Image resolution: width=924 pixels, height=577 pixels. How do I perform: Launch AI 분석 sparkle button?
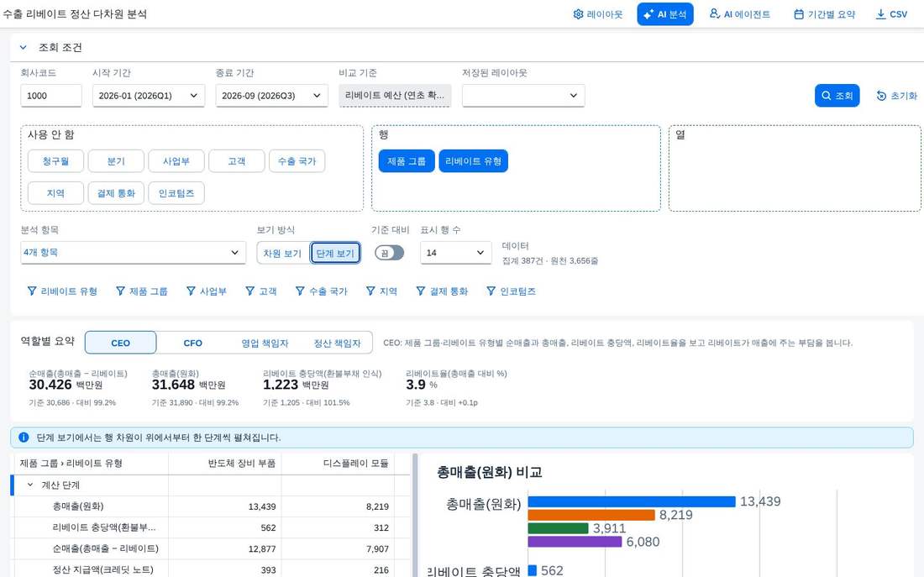(x=664, y=14)
